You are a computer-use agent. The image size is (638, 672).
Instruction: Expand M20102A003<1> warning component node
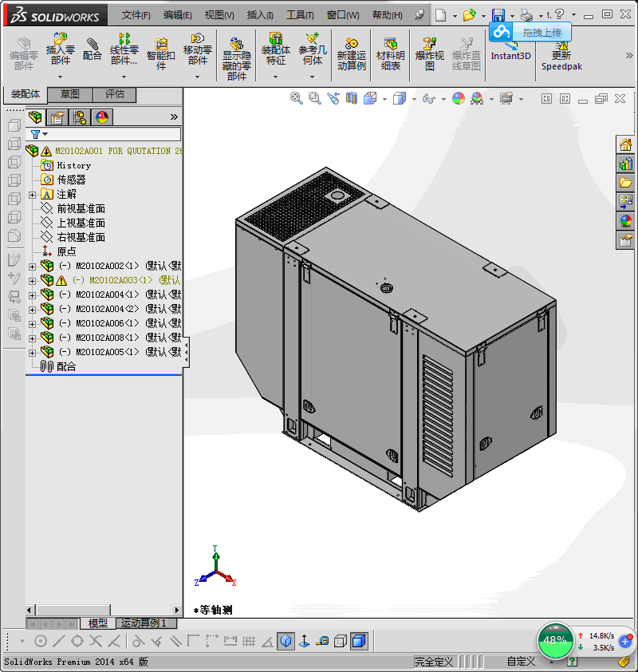(32, 281)
